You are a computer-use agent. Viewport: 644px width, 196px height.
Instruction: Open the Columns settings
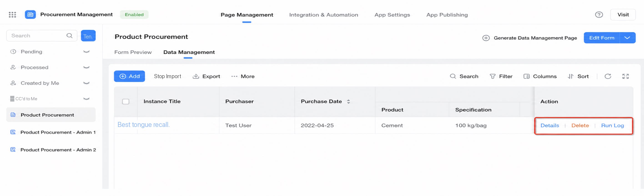(540, 76)
